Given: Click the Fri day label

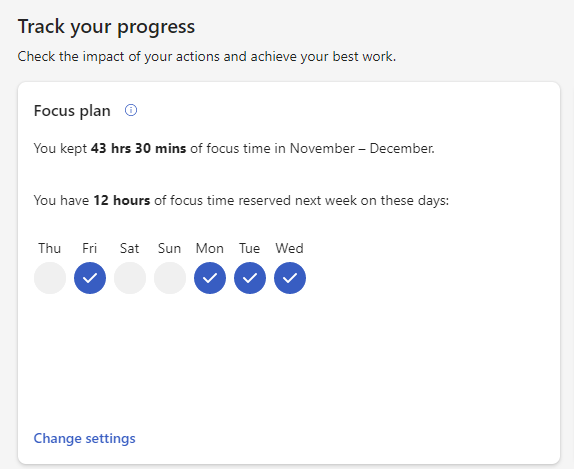Looking at the screenshot, I should coord(90,248).
